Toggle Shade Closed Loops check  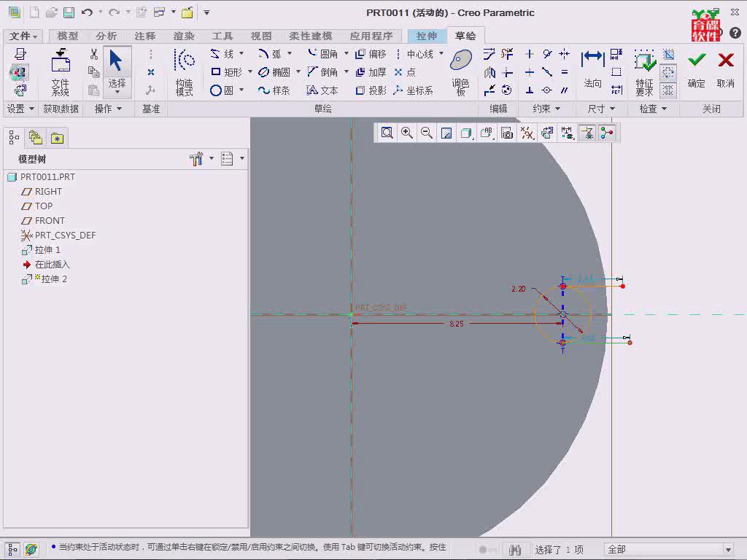[x=668, y=54]
